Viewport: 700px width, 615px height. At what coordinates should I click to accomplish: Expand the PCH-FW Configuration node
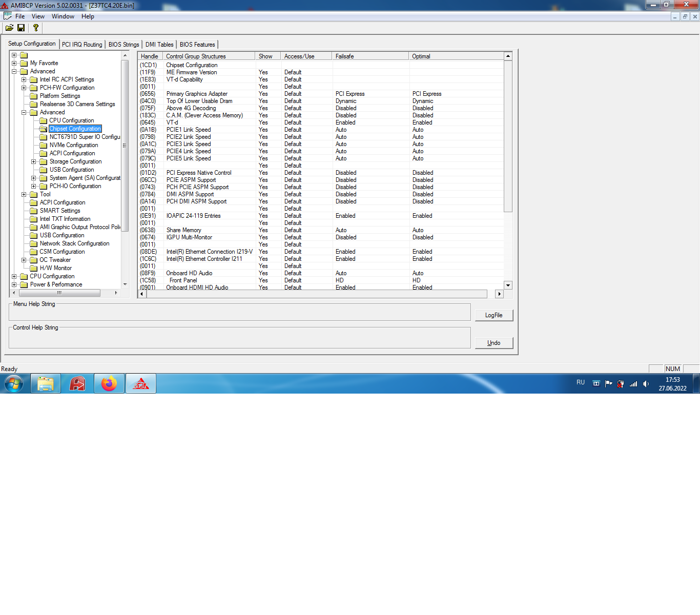click(x=24, y=88)
